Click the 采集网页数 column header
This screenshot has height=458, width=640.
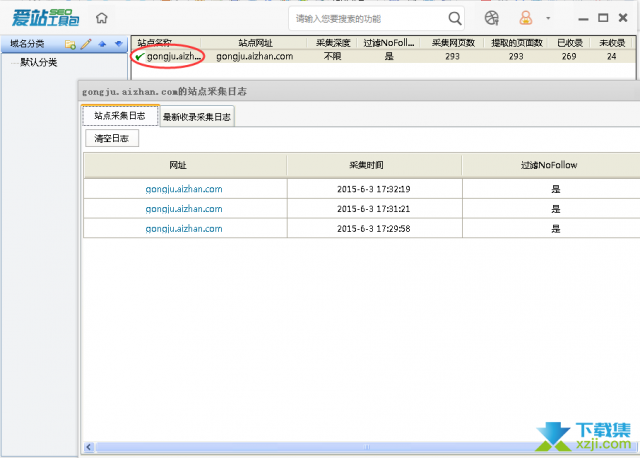(453, 43)
